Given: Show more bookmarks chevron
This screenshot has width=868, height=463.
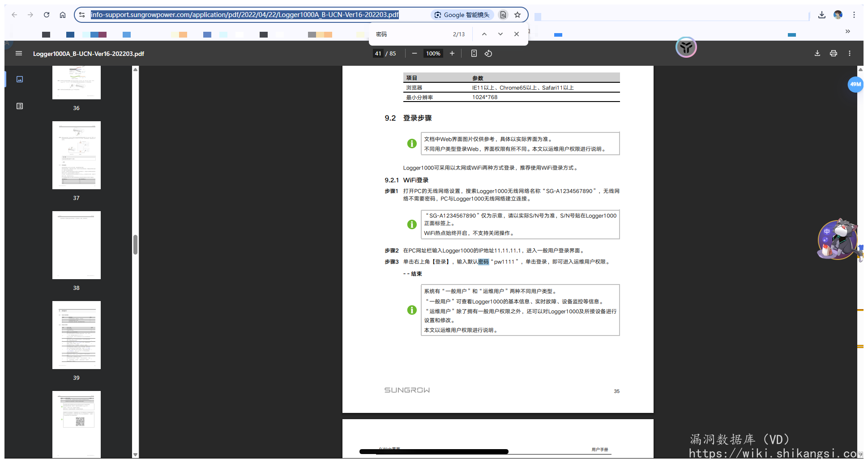Looking at the screenshot, I should coord(847,31).
